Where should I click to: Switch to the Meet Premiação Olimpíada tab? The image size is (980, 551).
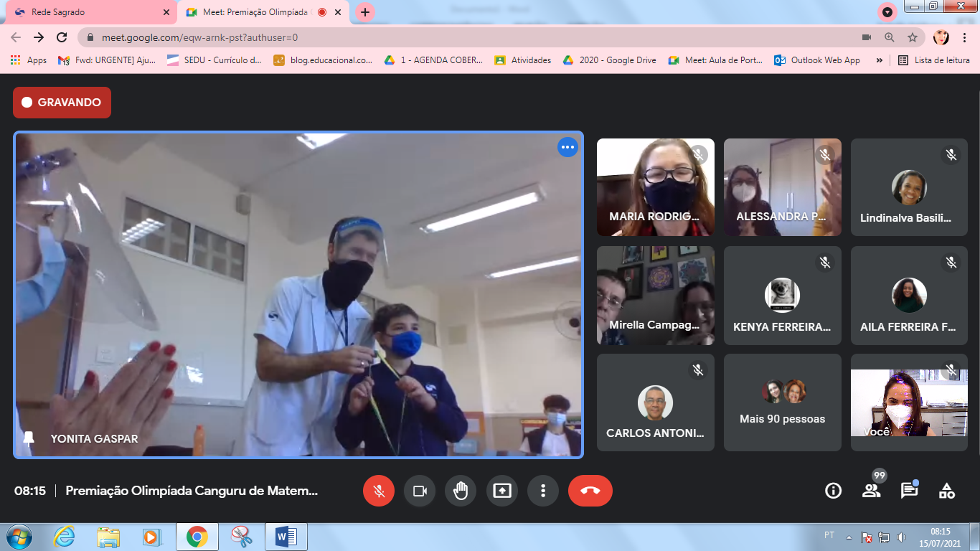click(263, 12)
